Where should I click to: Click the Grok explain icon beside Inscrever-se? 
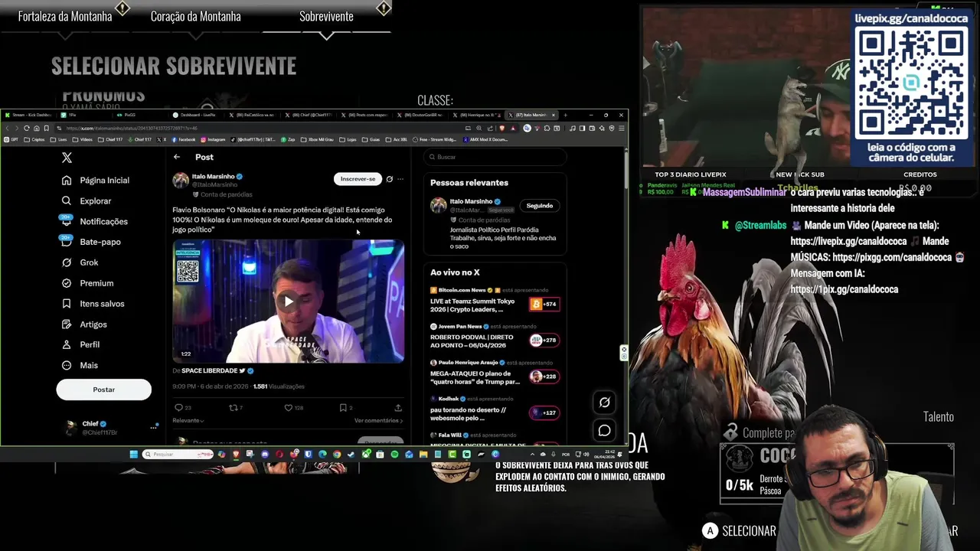click(x=389, y=179)
